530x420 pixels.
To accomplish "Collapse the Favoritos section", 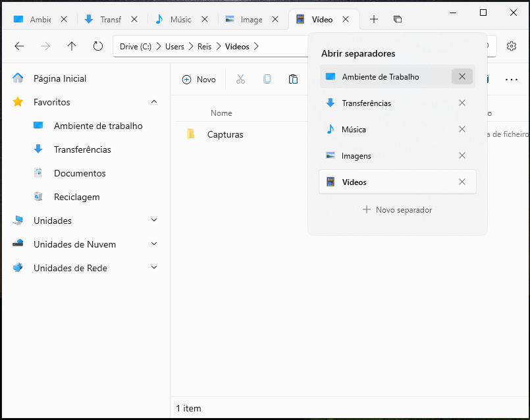I will 154,101.
